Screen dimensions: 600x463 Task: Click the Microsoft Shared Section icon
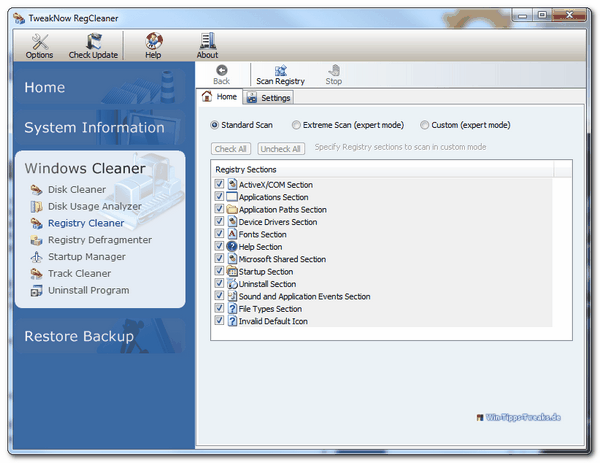(x=232, y=259)
